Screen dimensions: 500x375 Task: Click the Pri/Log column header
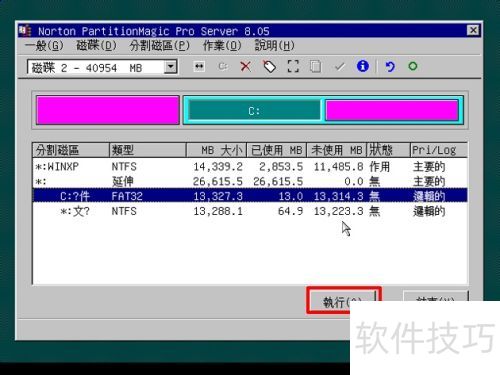click(x=439, y=150)
